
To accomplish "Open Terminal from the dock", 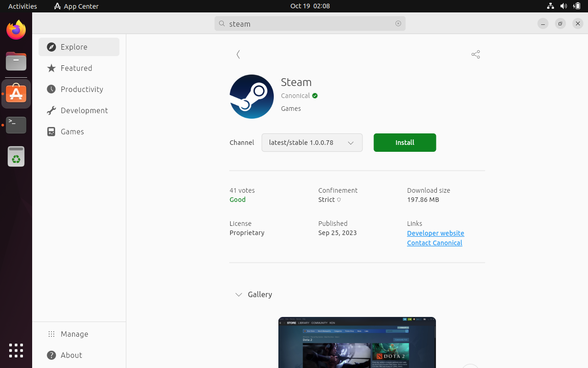I will [16, 125].
